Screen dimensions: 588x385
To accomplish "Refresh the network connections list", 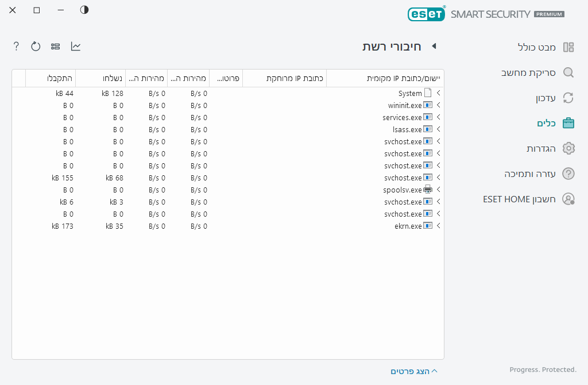I will (x=36, y=47).
